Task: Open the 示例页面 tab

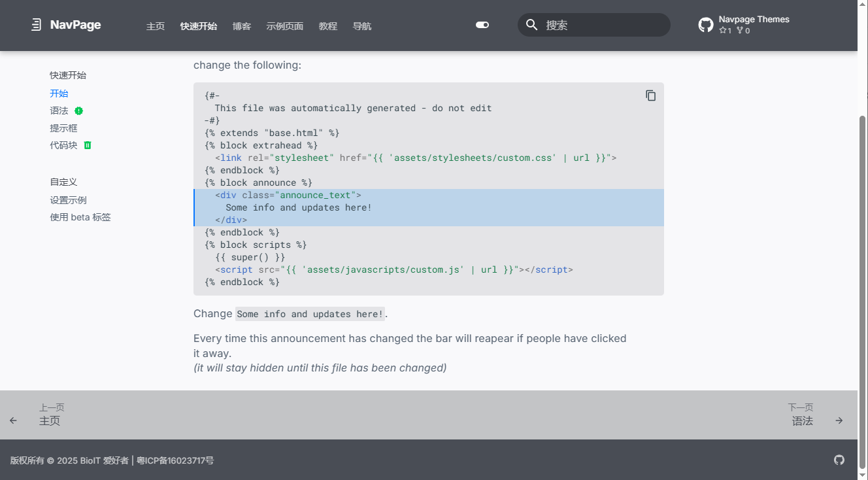Action: pos(285,26)
